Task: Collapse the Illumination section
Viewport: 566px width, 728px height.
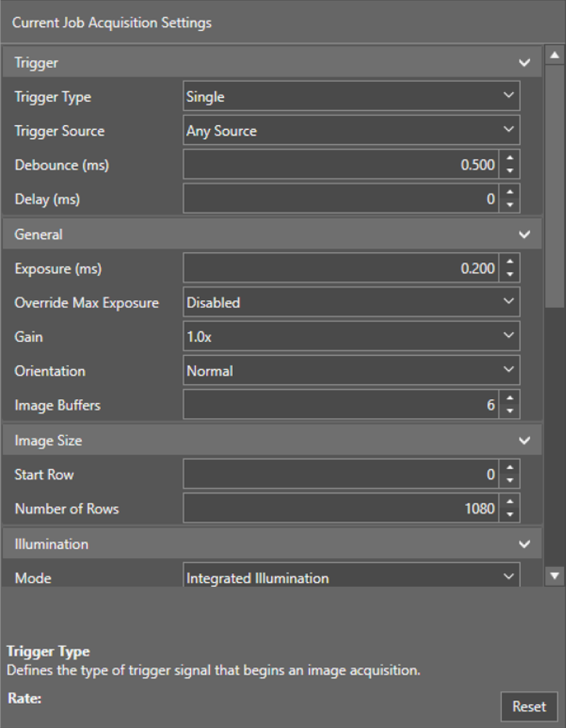Action: coord(524,544)
